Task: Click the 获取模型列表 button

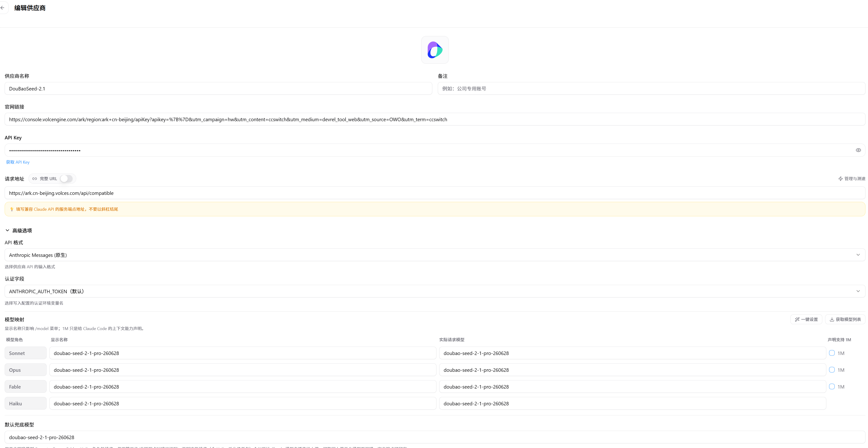Action: pos(845,320)
